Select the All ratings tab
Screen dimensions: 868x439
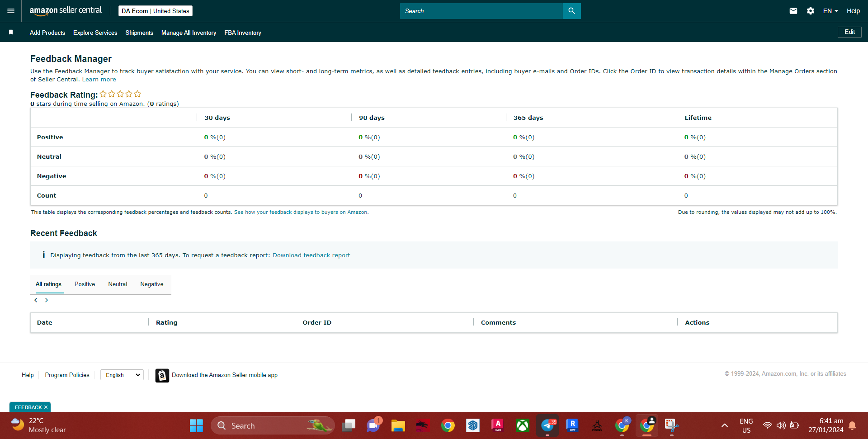point(48,284)
